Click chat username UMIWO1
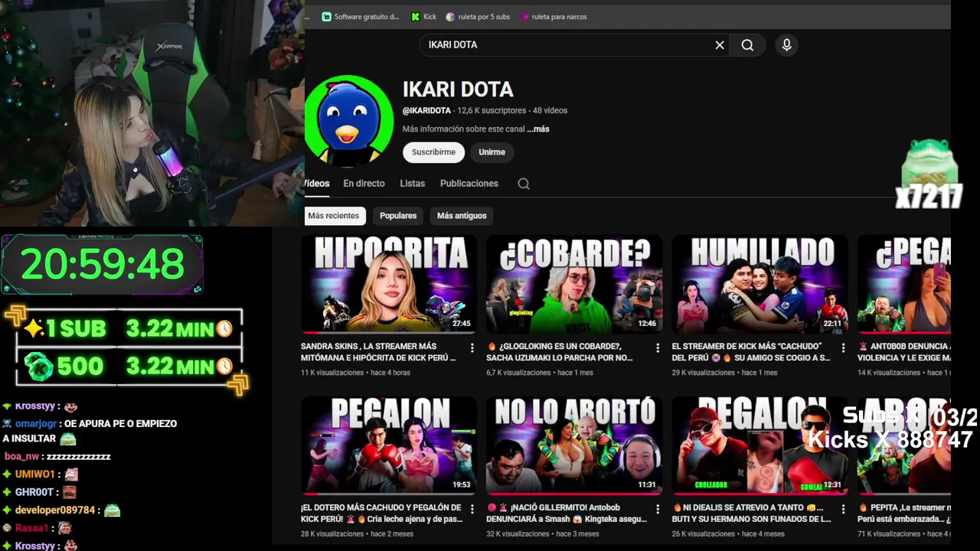The width and height of the screenshot is (980, 551). (x=35, y=474)
